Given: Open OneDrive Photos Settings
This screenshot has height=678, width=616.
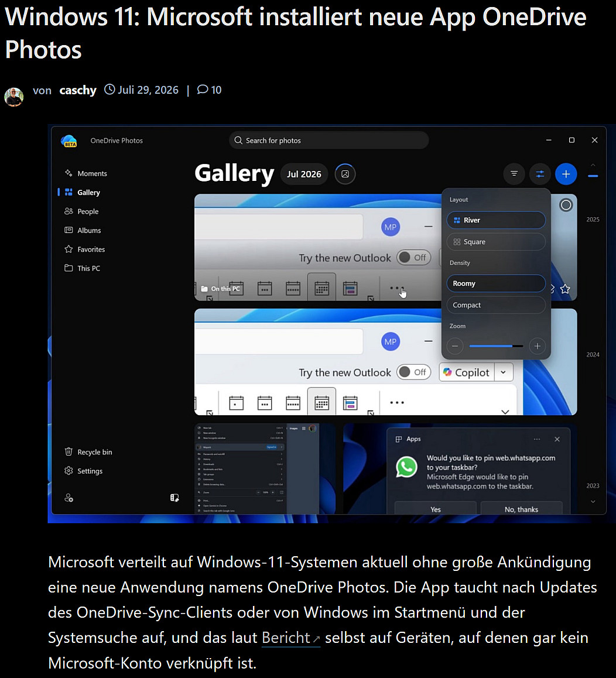Looking at the screenshot, I should (84, 471).
